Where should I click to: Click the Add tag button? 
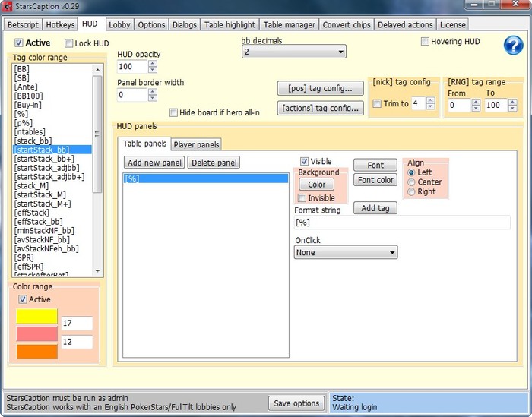[375, 208]
